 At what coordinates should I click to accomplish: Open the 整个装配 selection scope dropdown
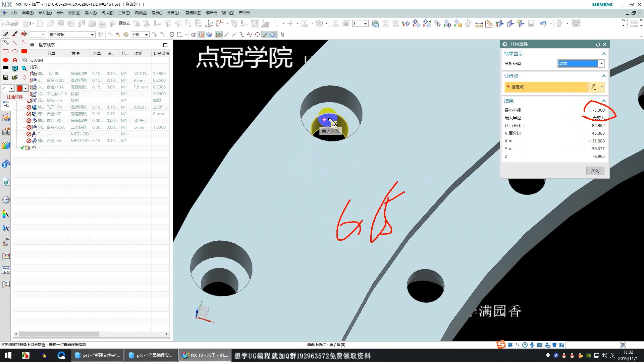(x=93, y=35)
